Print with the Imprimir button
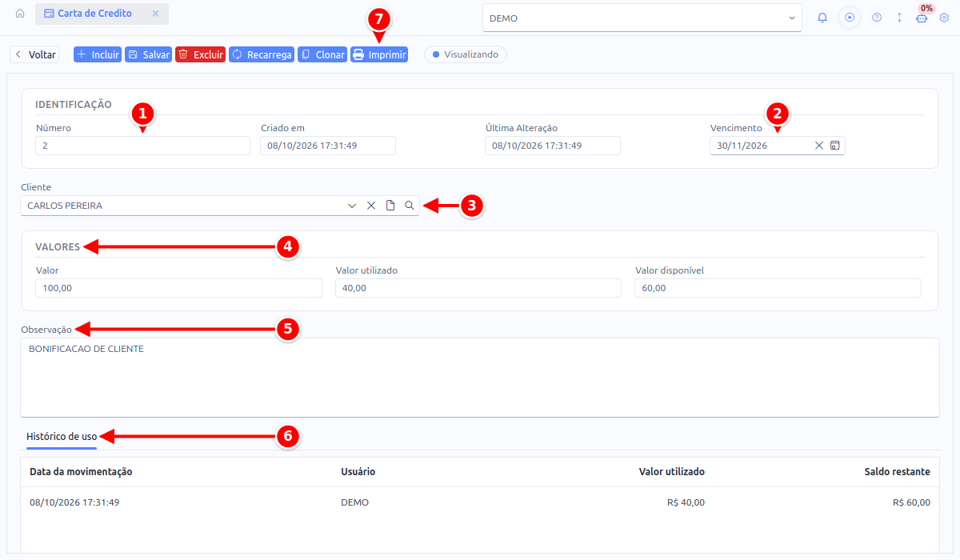 click(x=379, y=55)
